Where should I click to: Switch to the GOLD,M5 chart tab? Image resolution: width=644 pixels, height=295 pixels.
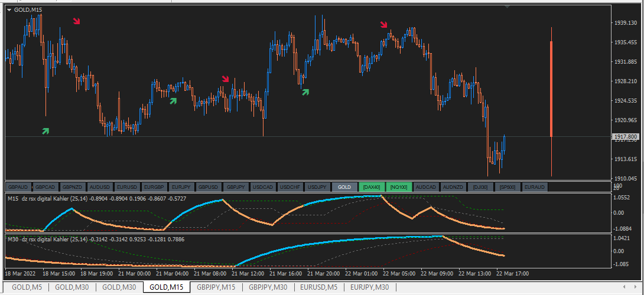click(x=26, y=287)
